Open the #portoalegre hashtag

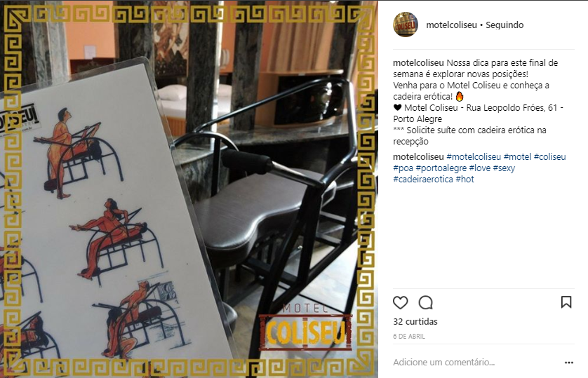point(441,168)
